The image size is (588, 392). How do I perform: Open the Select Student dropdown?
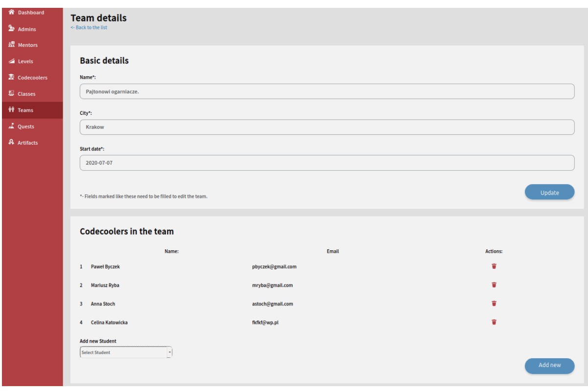[x=122, y=352]
